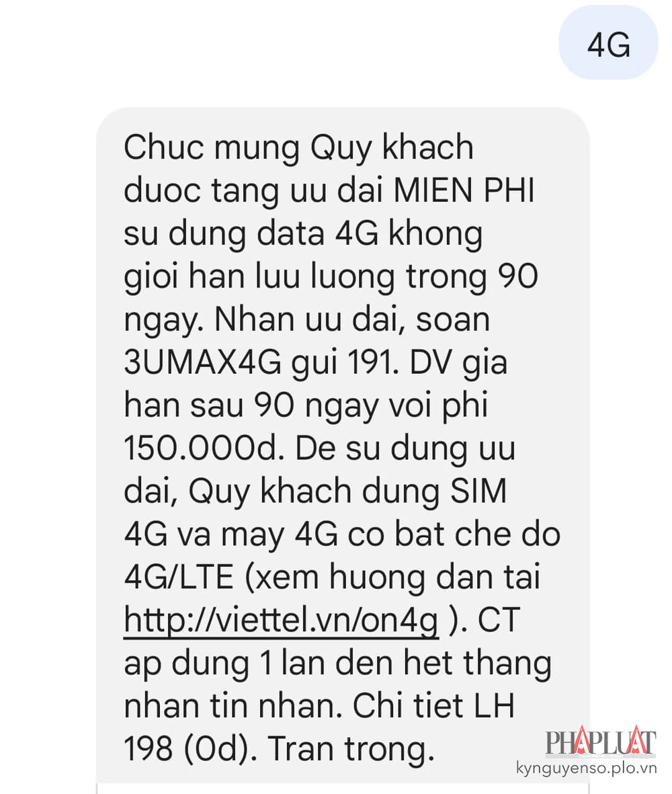The height and width of the screenshot is (794, 672).
Task: Click the Phap Luat watermark logo
Action: 601,742
